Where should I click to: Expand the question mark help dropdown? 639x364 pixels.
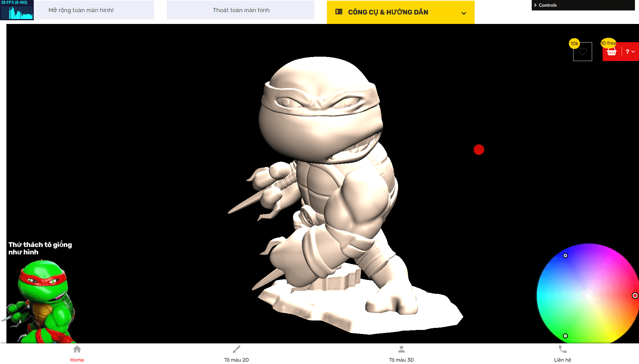[630, 52]
